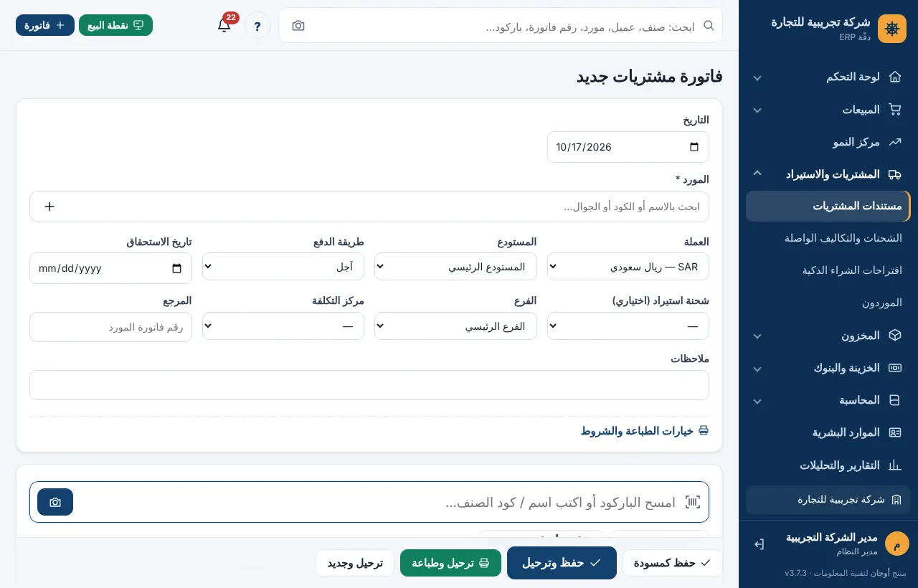Image resolution: width=918 pixels, height=588 pixels.
Task: Click the ترحيل وجديد button
Action: pyautogui.click(x=355, y=563)
